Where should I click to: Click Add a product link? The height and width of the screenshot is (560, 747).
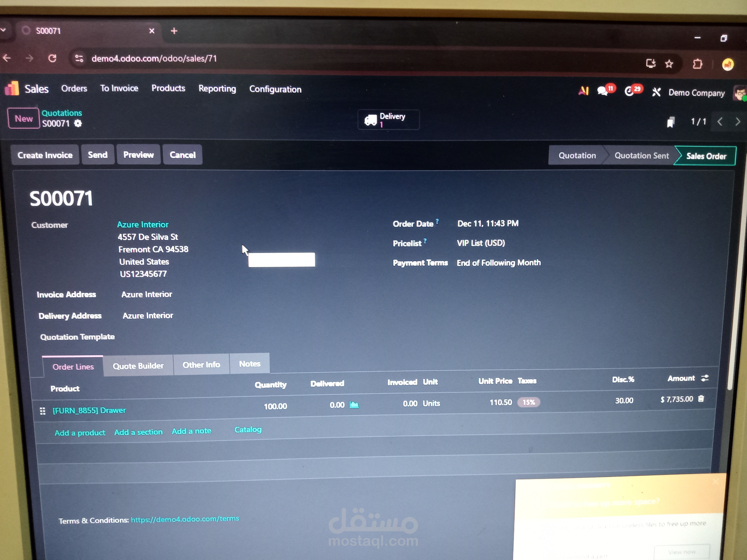point(80,433)
